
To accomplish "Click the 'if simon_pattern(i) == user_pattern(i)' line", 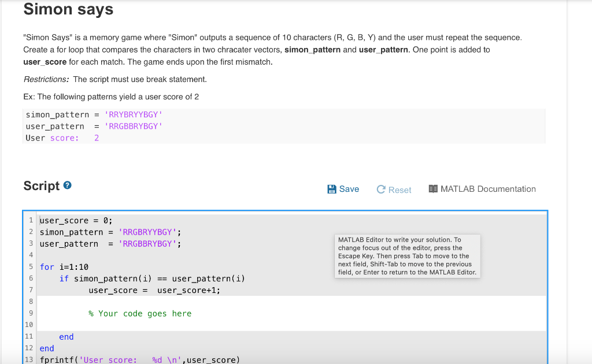I will (x=152, y=278).
